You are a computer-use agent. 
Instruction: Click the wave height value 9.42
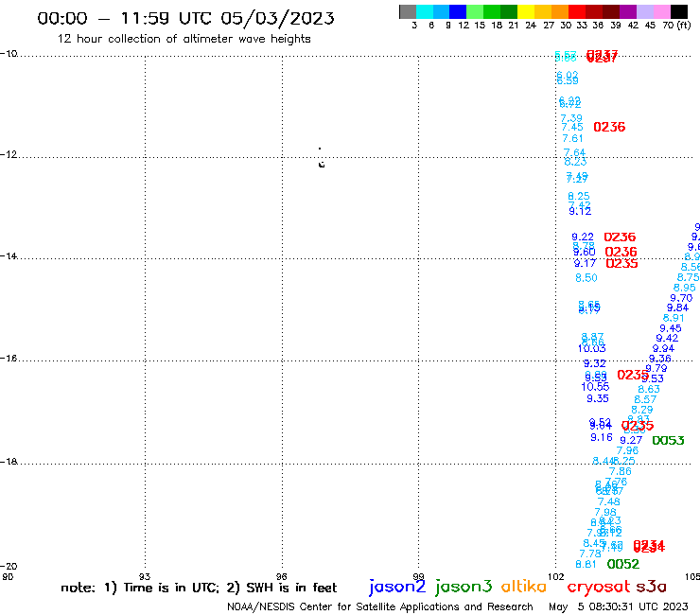click(667, 338)
